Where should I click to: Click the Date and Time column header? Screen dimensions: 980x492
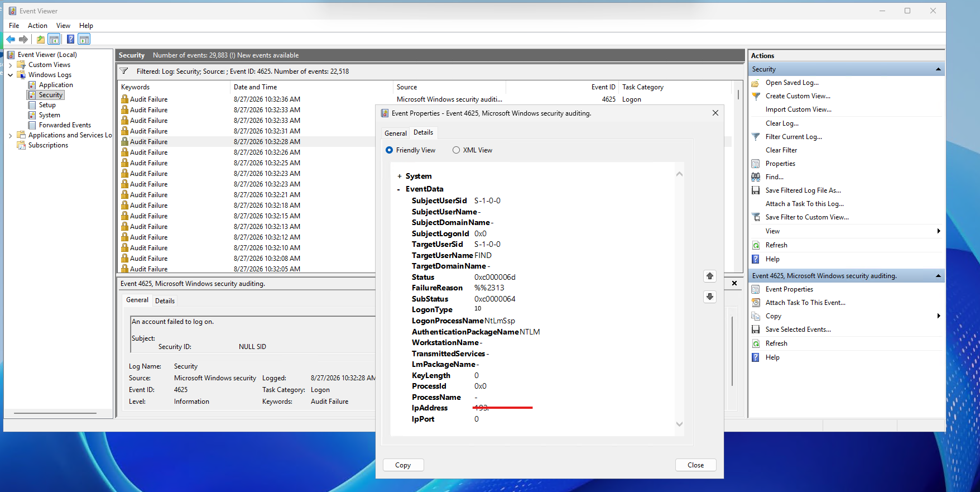click(x=311, y=87)
